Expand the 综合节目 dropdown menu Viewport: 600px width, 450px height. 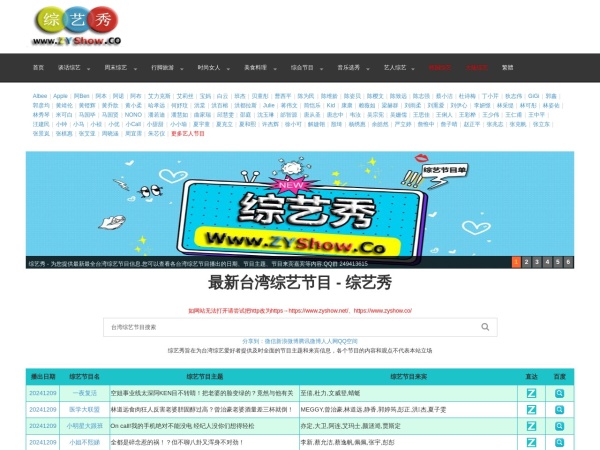coord(304,68)
